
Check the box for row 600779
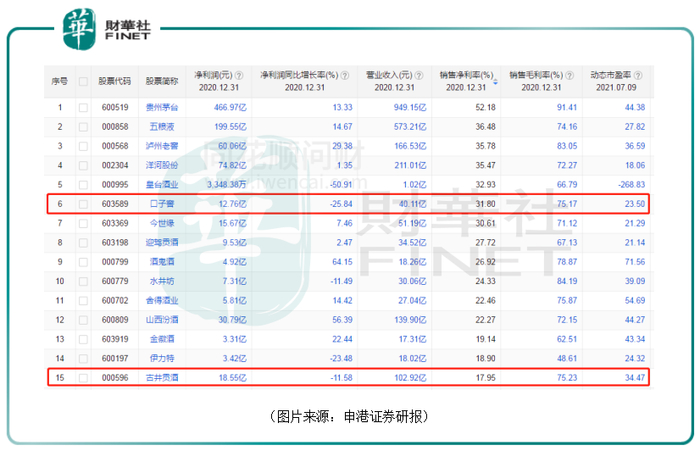pos(83,281)
